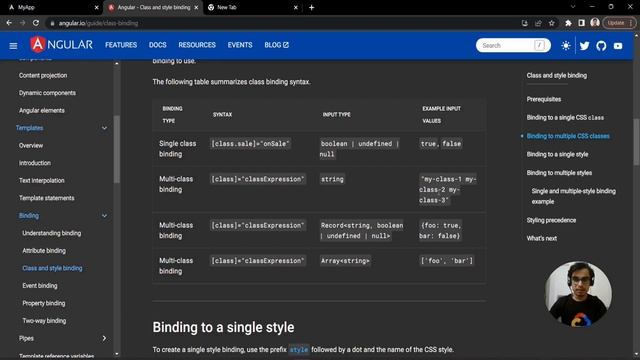Open Class and style binding in sidebar
This screenshot has height=360, width=640.
52,269
